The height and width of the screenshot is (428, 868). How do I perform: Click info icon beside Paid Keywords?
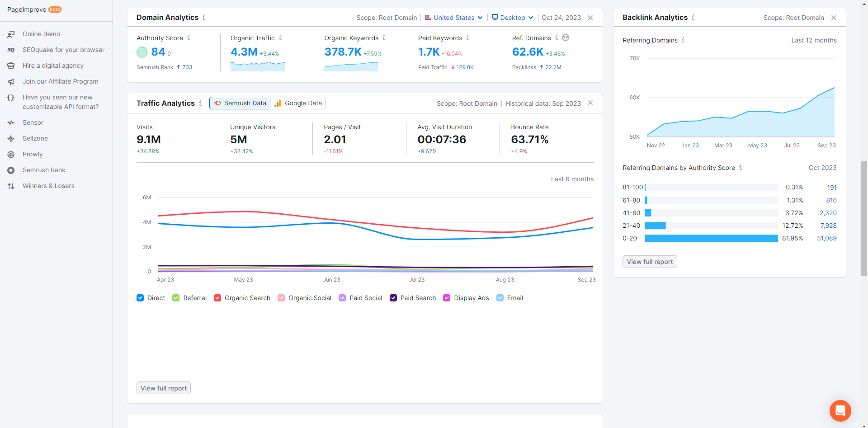pyautogui.click(x=467, y=38)
